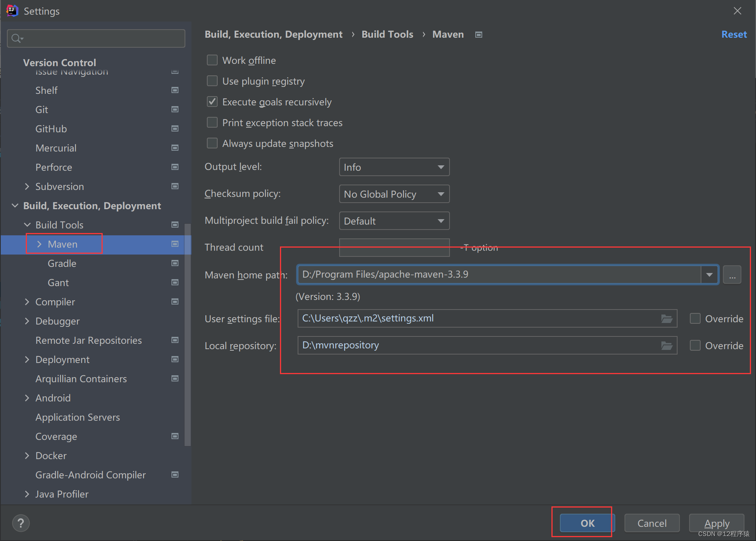Viewport: 756px width, 541px height.
Task: Open Remote Jar Repositories settings
Action: [88, 340]
